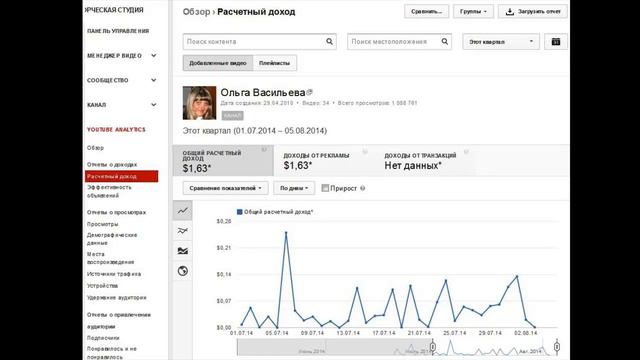
Task: Click Ольга Васильева channel avatar
Action: pyautogui.click(x=199, y=103)
